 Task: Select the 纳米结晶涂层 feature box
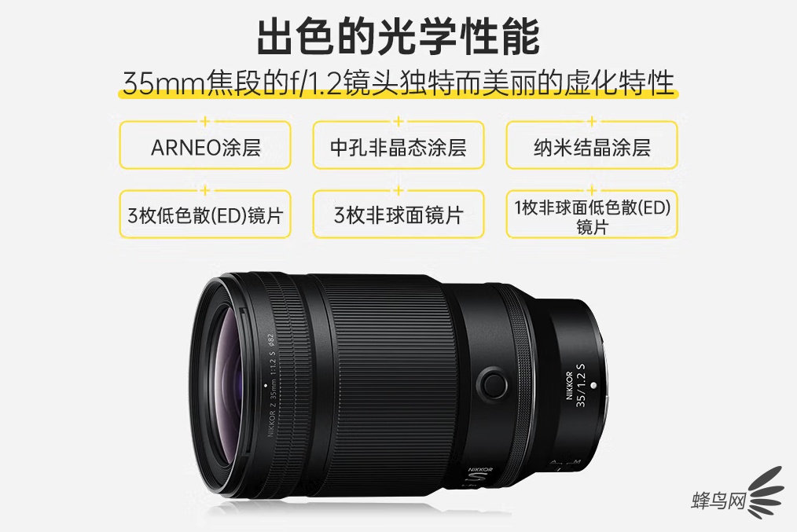click(592, 145)
